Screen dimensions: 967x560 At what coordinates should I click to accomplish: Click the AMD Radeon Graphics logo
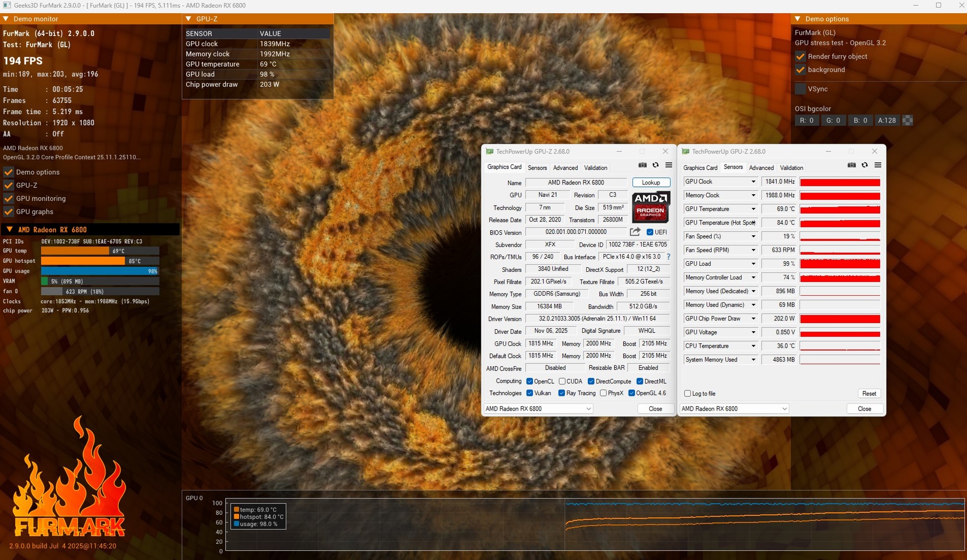point(651,207)
